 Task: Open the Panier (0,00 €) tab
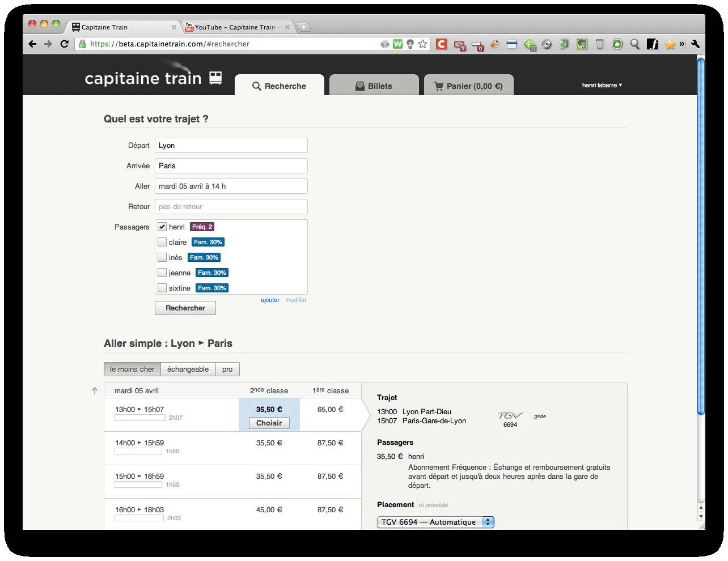(469, 85)
